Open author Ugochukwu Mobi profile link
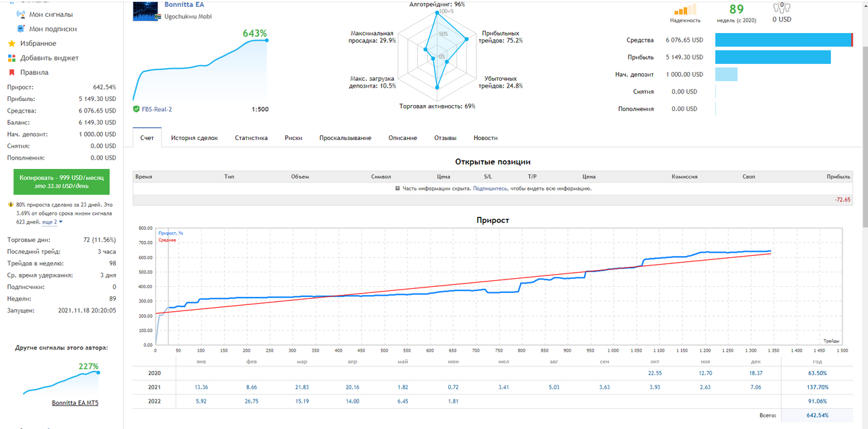 188,16
